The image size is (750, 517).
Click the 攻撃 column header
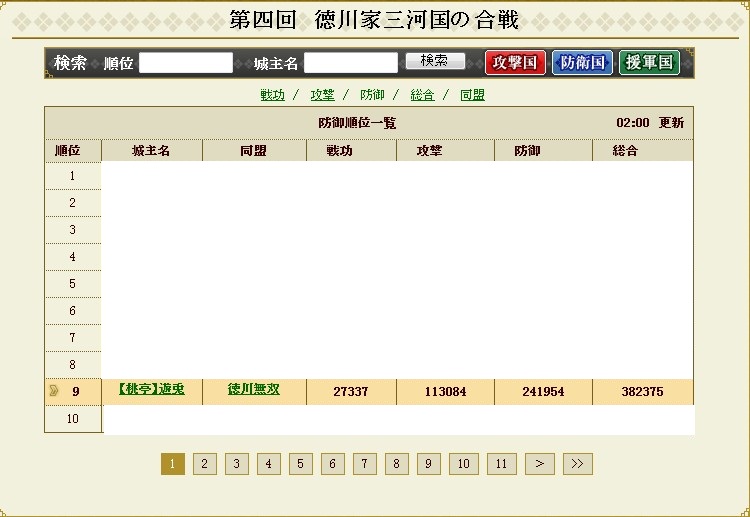click(x=430, y=151)
